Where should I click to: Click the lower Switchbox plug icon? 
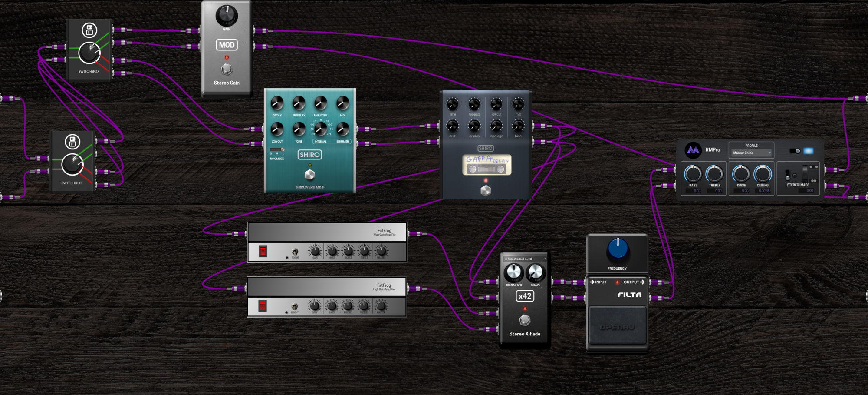pos(72,142)
